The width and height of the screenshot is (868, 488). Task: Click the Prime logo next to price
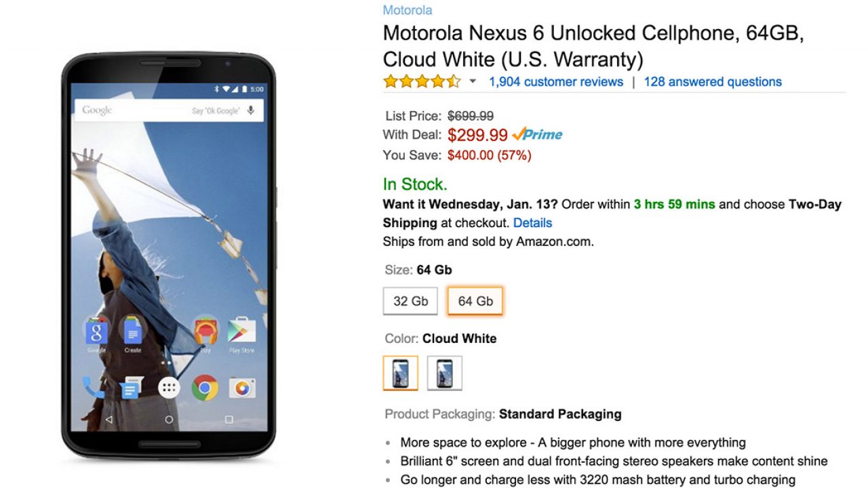(538, 134)
